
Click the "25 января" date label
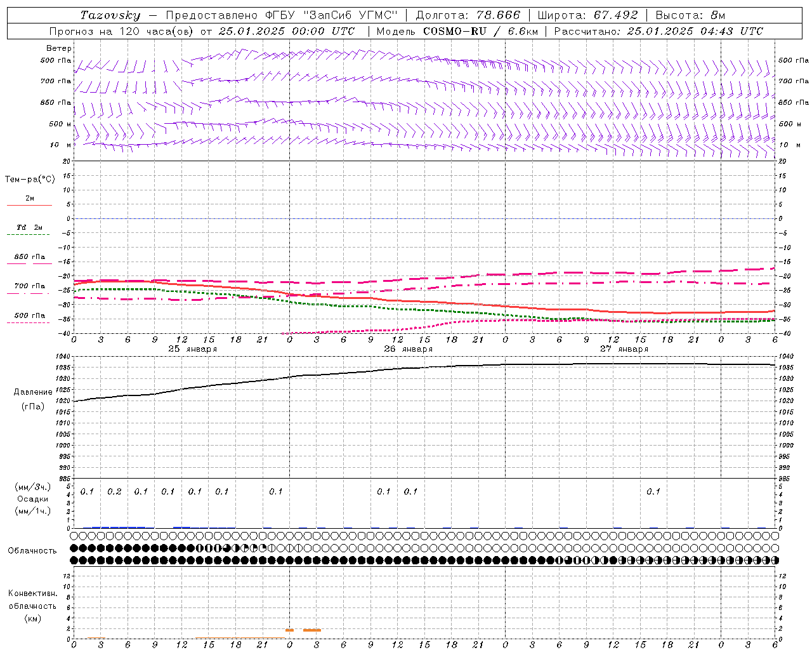[193, 349]
